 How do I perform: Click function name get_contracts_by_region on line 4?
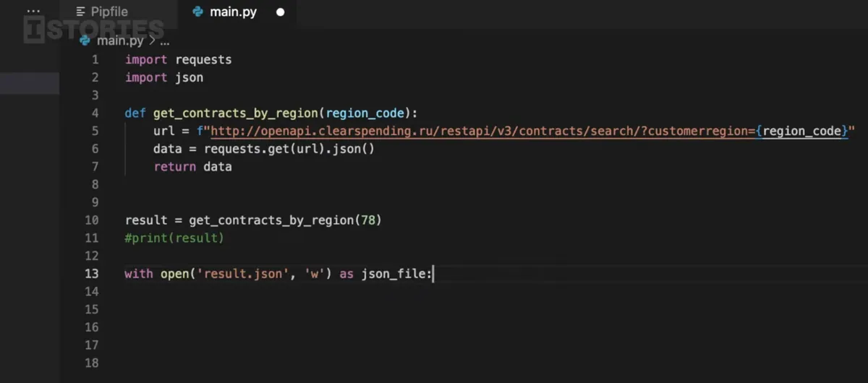point(236,113)
